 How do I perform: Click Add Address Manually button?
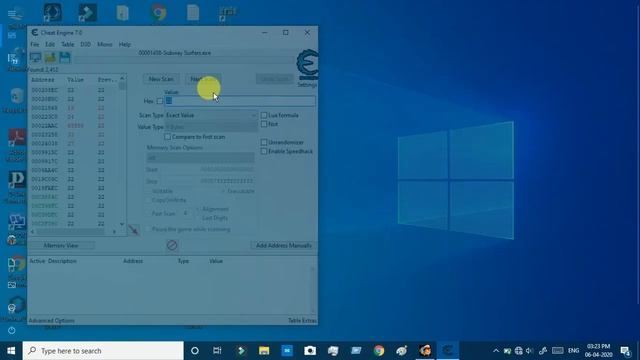283,245
